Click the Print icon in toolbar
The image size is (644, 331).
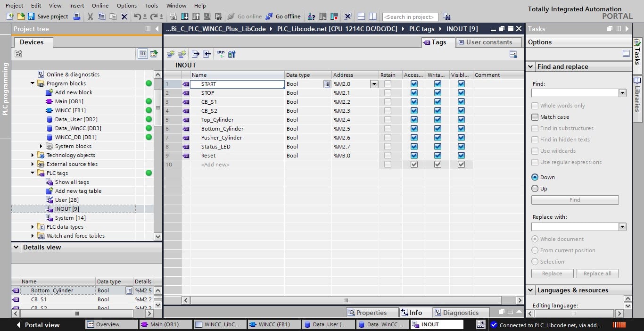[x=77, y=17]
